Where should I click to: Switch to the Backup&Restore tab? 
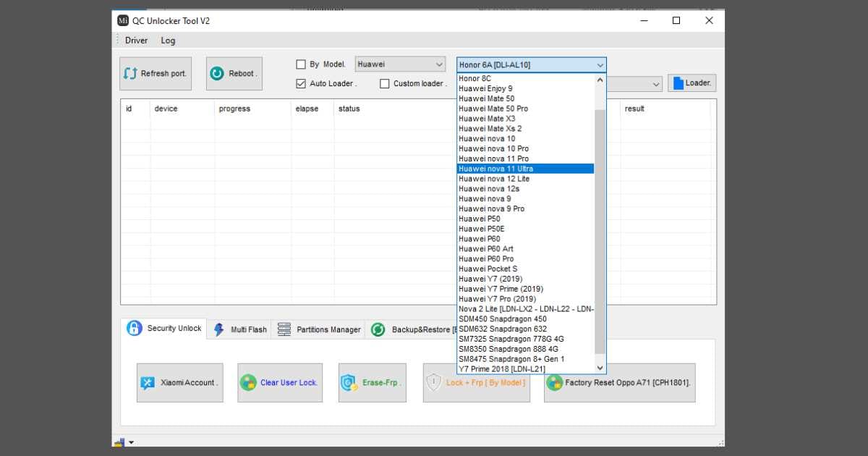(x=411, y=329)
